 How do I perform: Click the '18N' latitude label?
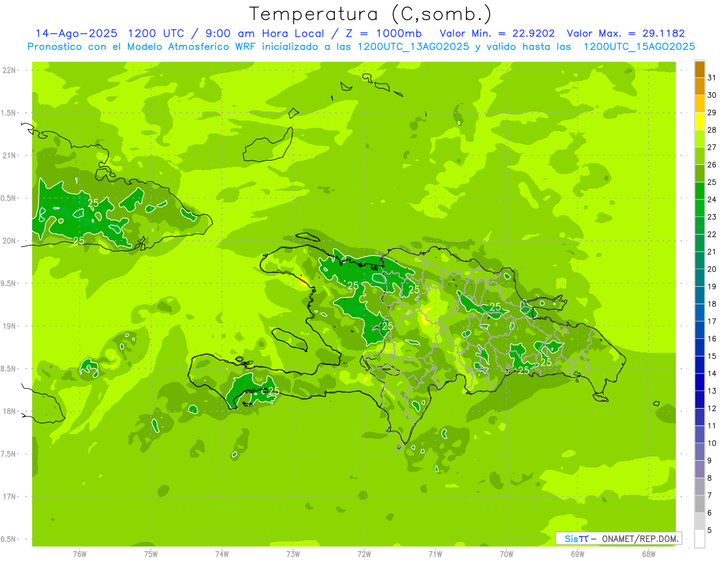(x=10, y=411)
